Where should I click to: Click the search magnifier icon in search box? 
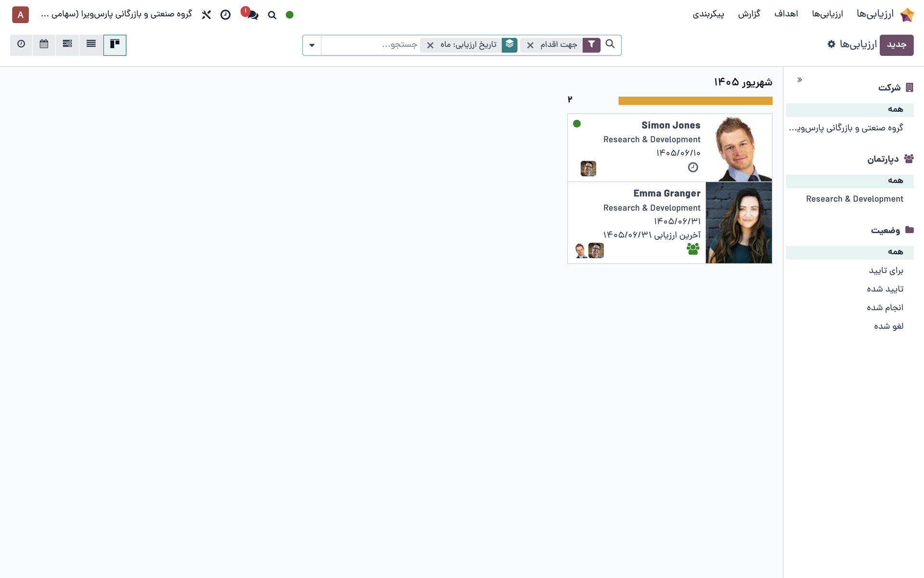click(610, 44)
